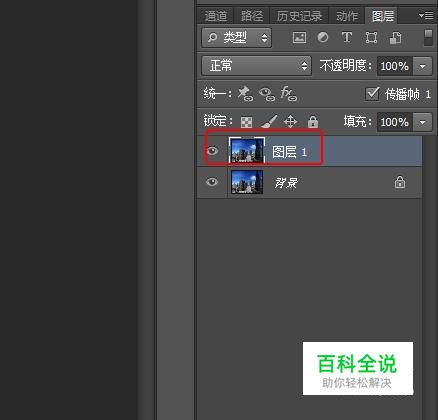438x420 pixels.
Task: Uncheck the 传播帧 1 checkbox
Action: tap(372, 94)
